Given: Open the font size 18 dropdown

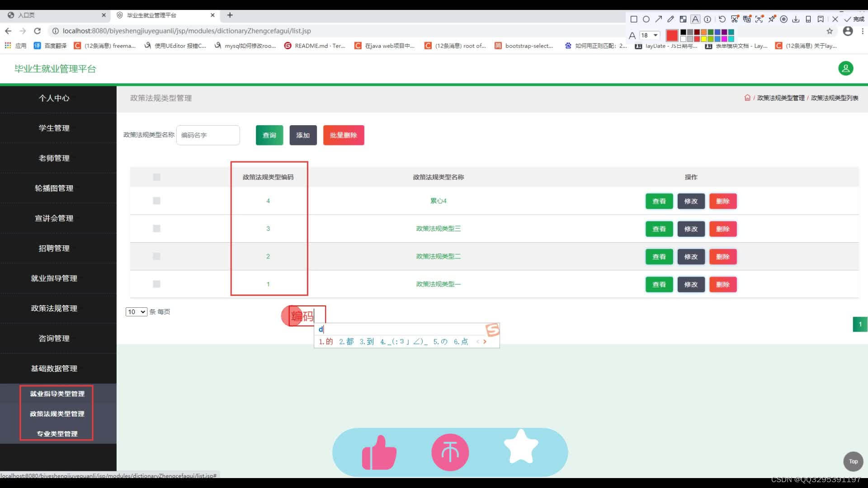Looking at the screenshot, I should 650,35.
